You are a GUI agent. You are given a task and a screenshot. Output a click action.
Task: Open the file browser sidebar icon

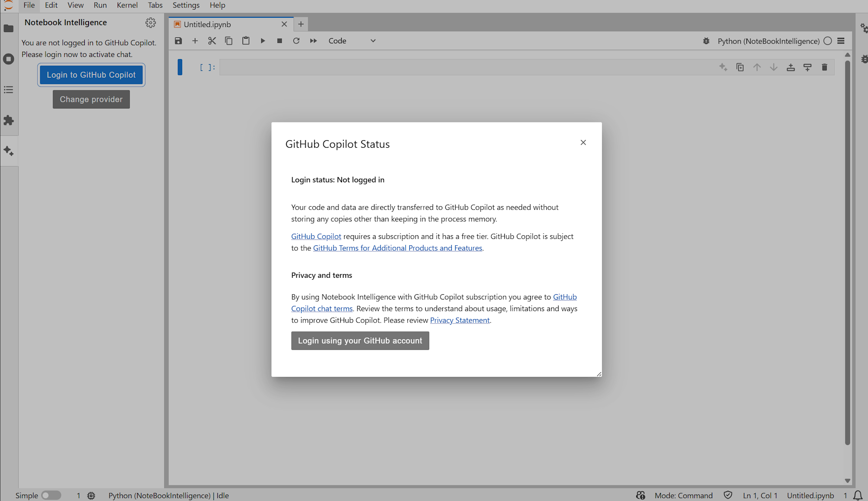(9, 29)
